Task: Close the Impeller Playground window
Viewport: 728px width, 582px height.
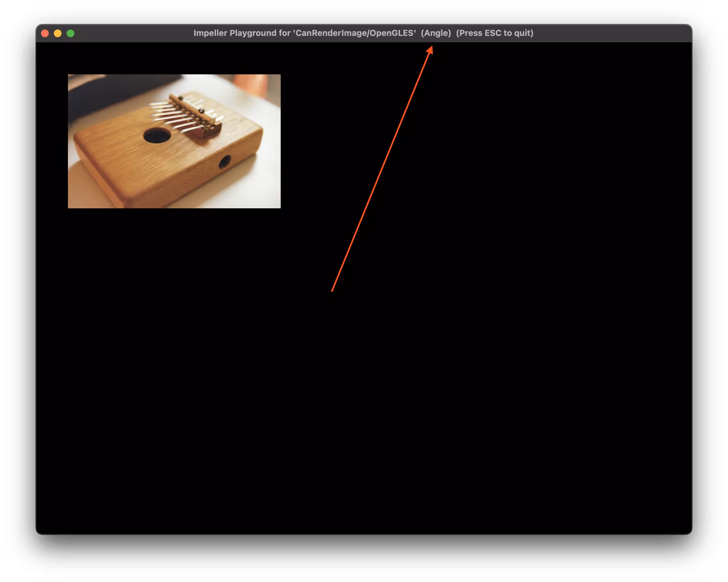Action: (x=45, y=33)
